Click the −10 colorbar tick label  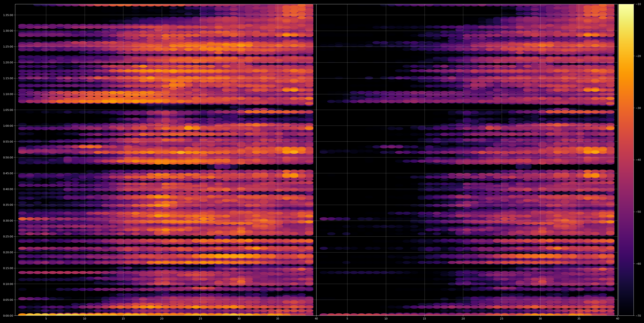pos(639,4)
